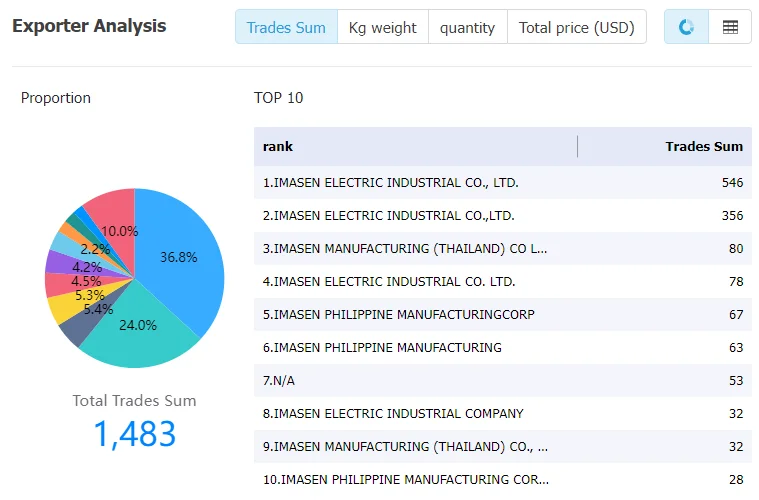Open rank 3 IMASEN MANUFACTURING (THAILAND) row
Viewport: 759px width, 500px height.
502,248
